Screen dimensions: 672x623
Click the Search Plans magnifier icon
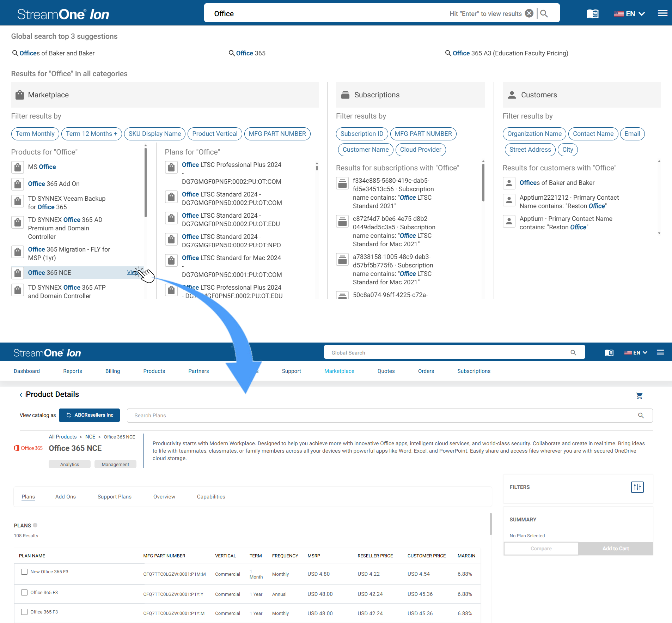641,416
